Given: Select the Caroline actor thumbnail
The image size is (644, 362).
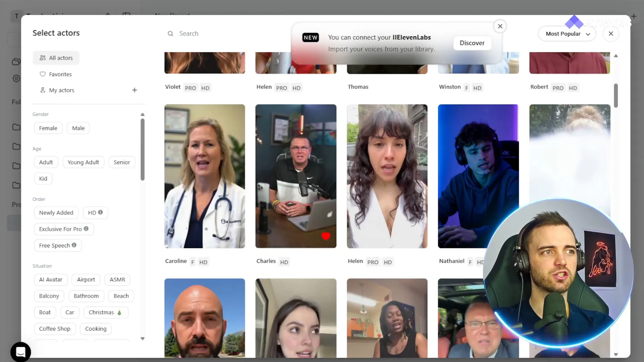Looking at the screenshot, I should tap(205, 176).
